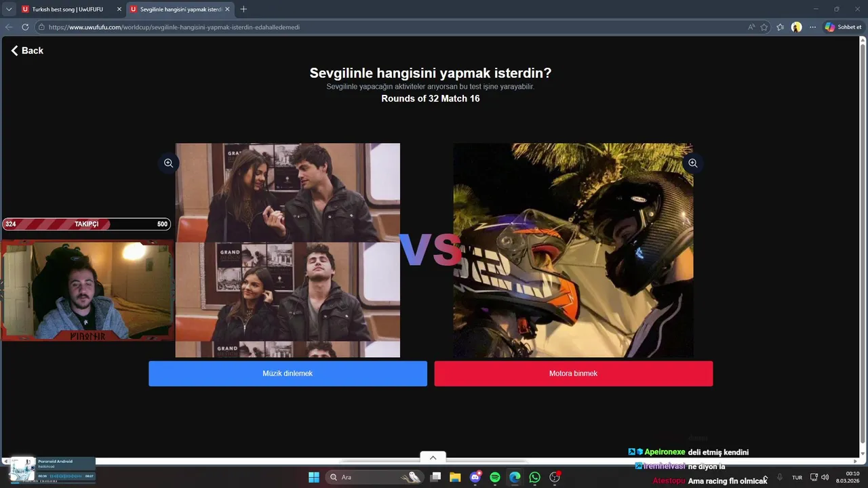Change the TUR keyboard language

click(x=797, y=477)
